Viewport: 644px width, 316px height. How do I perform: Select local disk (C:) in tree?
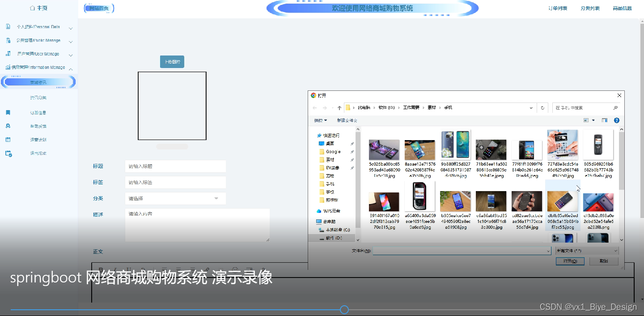pyautogui.click(x=334, y=230)
